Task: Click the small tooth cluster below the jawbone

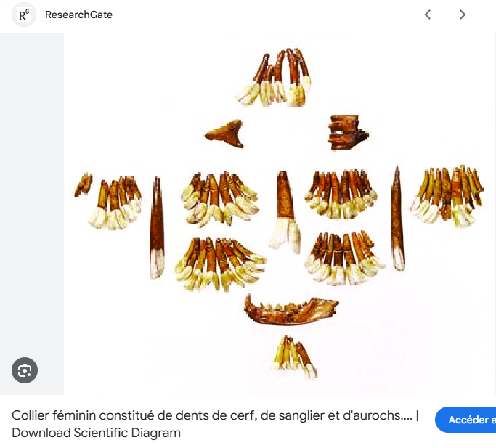Action: 295,357
